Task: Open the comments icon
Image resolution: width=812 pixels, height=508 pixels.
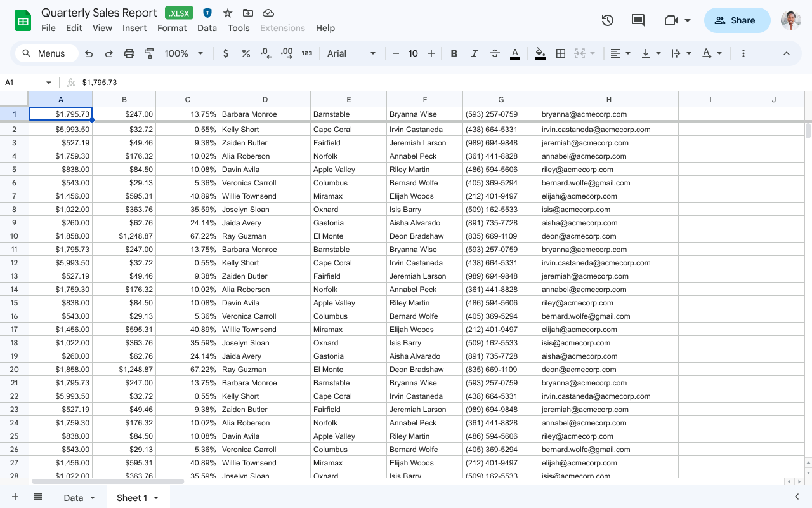Action: pos(638,20)
